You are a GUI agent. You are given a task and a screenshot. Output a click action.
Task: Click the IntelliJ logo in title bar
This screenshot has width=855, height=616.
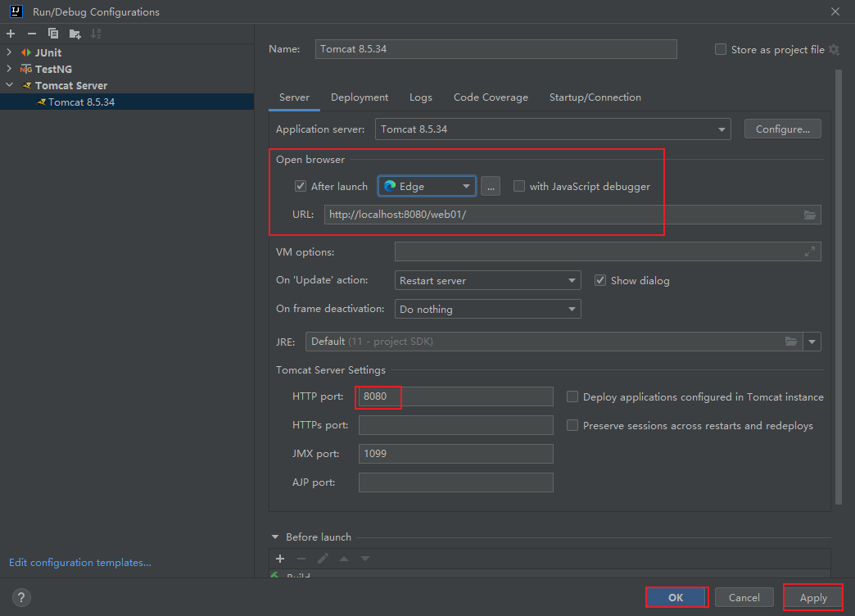click(16, 11)
